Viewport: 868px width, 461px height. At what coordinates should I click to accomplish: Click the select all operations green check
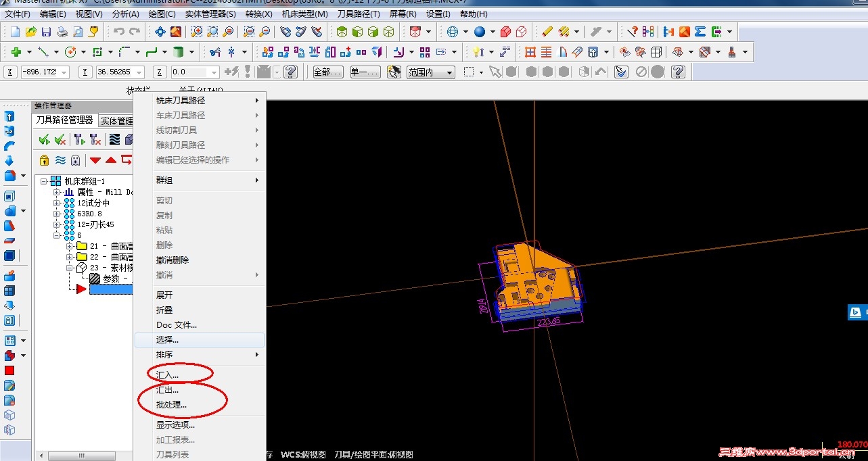click(45, 139)
